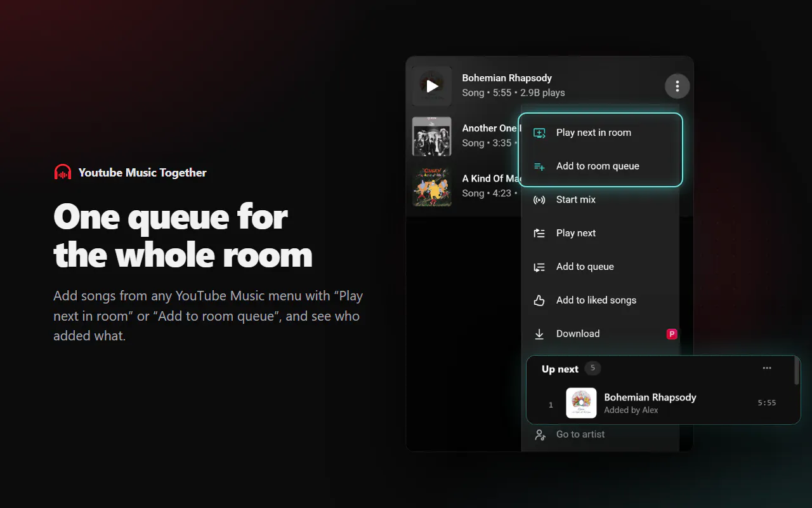Select Start mix menu entry

[x=600, y=199]
